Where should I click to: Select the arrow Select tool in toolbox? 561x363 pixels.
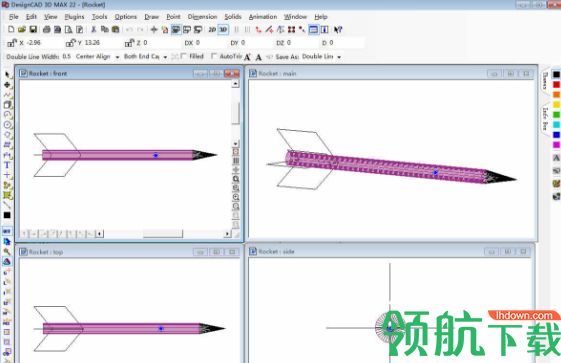(7, 75)
